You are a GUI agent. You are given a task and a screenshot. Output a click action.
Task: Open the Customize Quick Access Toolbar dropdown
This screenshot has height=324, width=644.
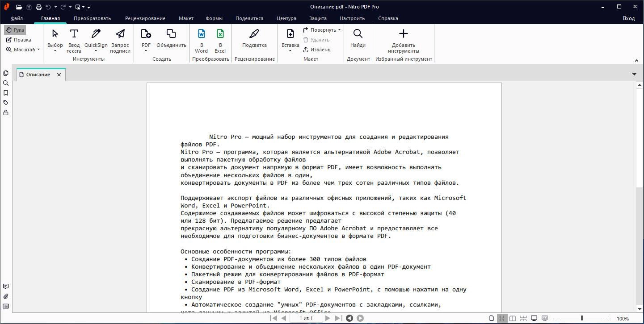88,7
